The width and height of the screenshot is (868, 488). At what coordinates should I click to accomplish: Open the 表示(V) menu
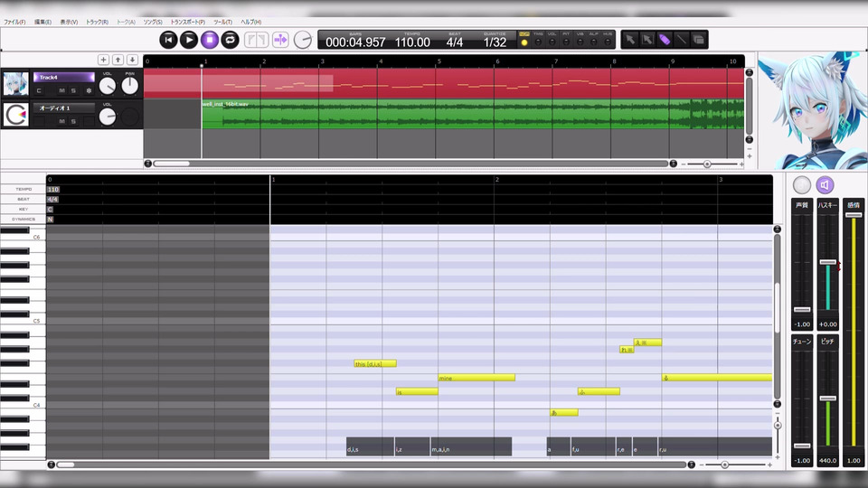[69, 22]
